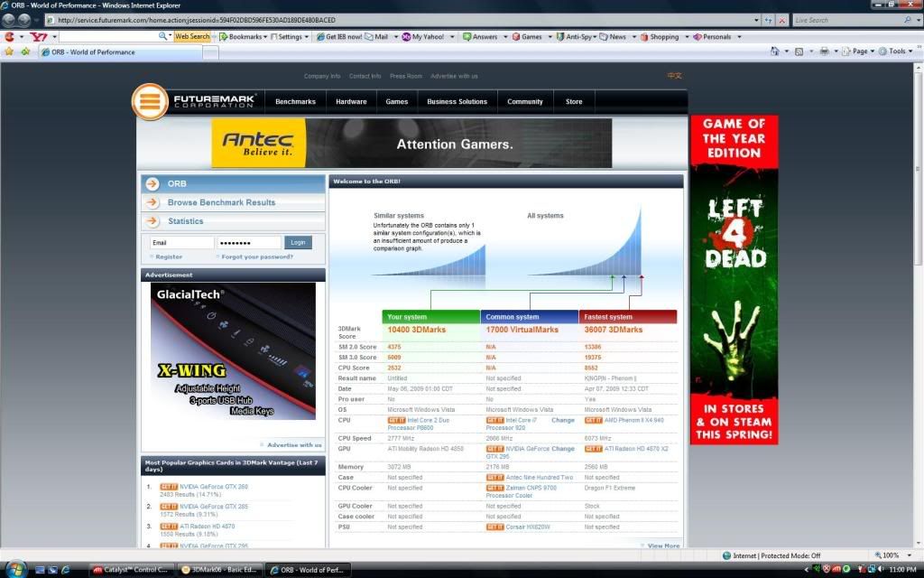Click the browser Back arrow button
Screen dimensions: 924x578
click(x=8, y=20)
